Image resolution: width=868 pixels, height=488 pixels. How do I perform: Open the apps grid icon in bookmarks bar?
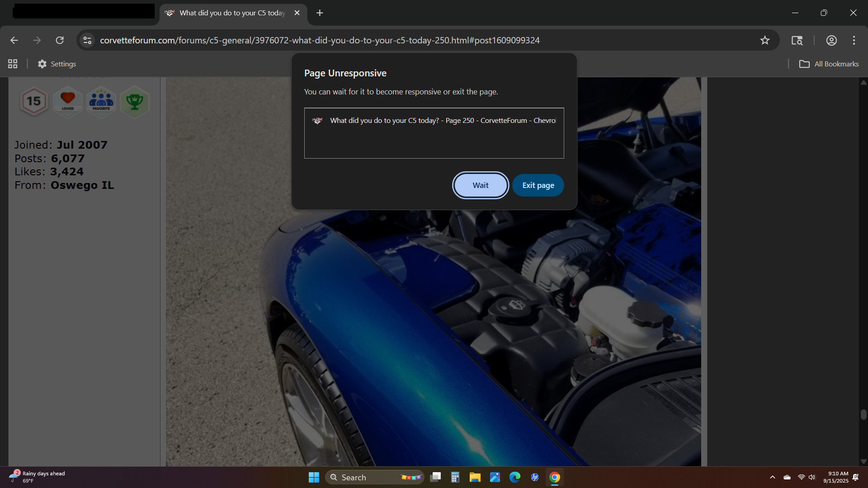coord(13,64)
